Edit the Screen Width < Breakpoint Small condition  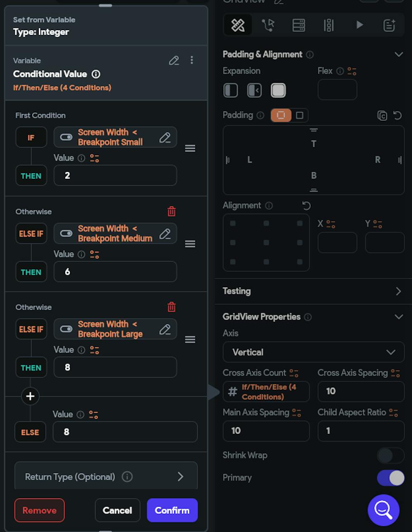pyautogui.click(x=165, y=137)
